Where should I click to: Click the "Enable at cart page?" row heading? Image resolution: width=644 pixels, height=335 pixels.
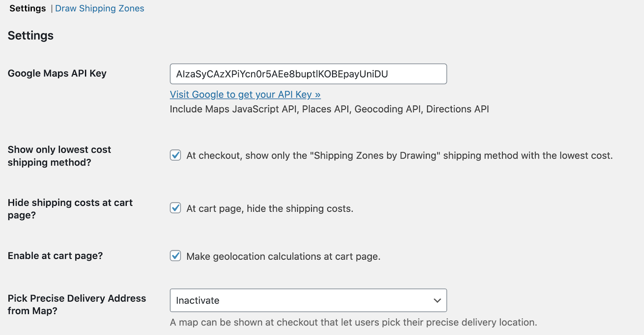pos(55,256)
